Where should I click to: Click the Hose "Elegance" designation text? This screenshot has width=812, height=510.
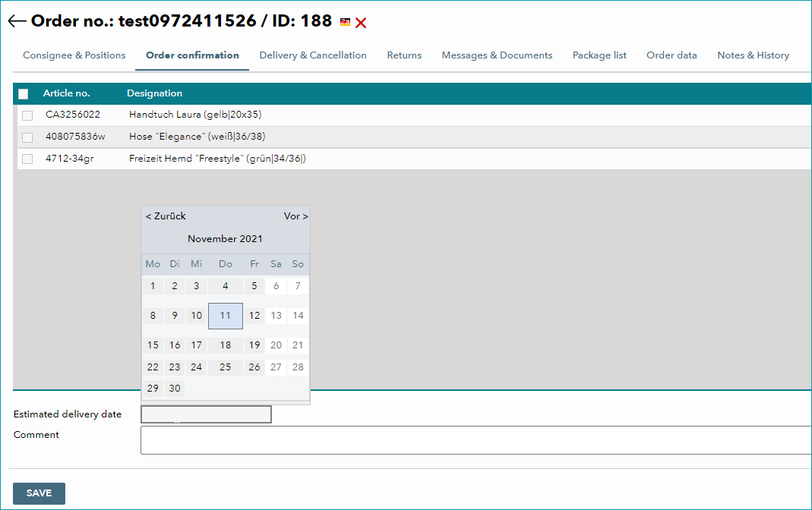197,137
